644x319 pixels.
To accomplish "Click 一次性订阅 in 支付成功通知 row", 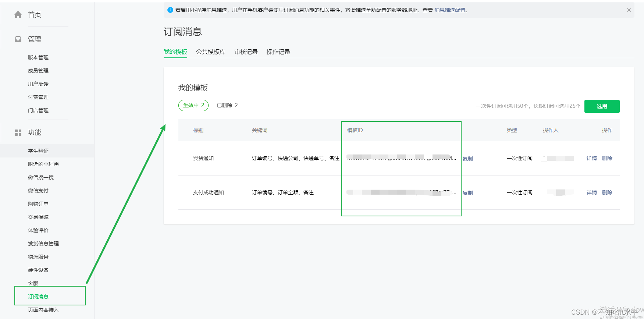I will pyautogui.click(x=520, y=192).
